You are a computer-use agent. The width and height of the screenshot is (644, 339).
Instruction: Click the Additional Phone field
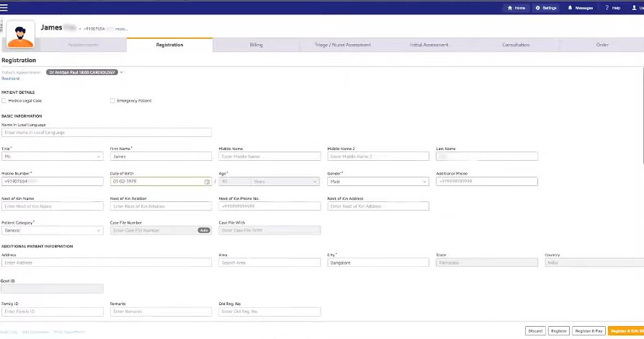pyautogui.click(x=487, y=182)
